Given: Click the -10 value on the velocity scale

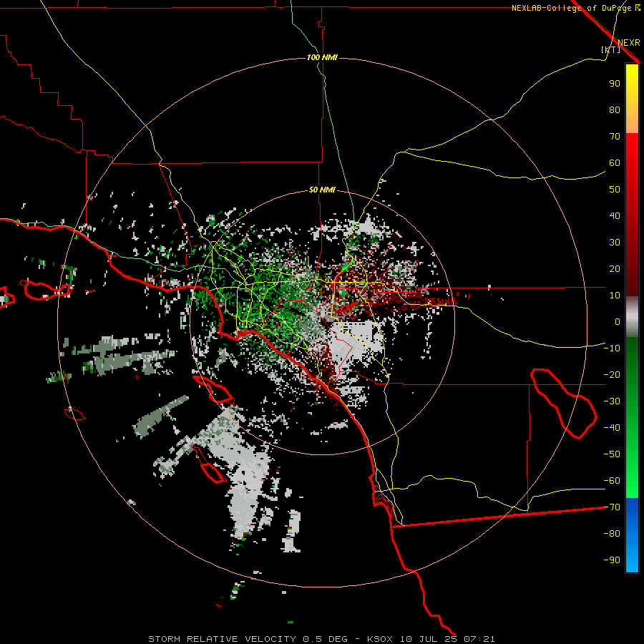Looking at the screenshot, I should pos(612,348).
